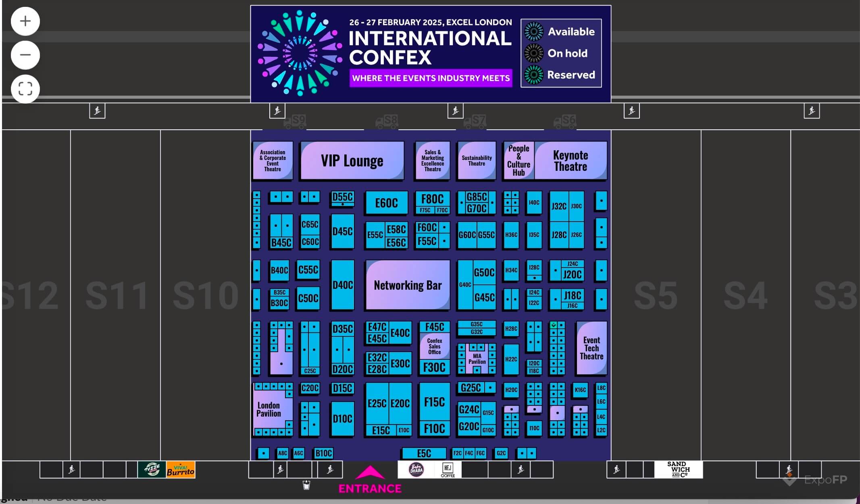Select booth D40C
Screen dimensions: 860x504
click(x=343, y=285)
